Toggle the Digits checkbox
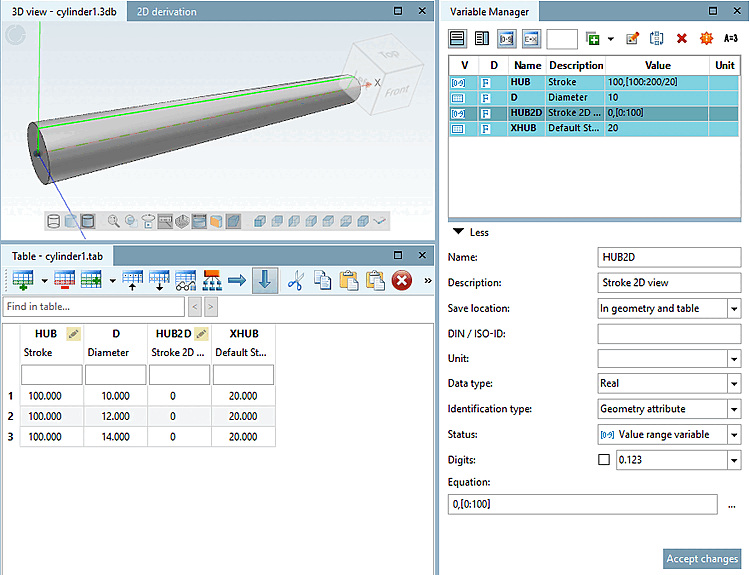 [x=603, y=460]
